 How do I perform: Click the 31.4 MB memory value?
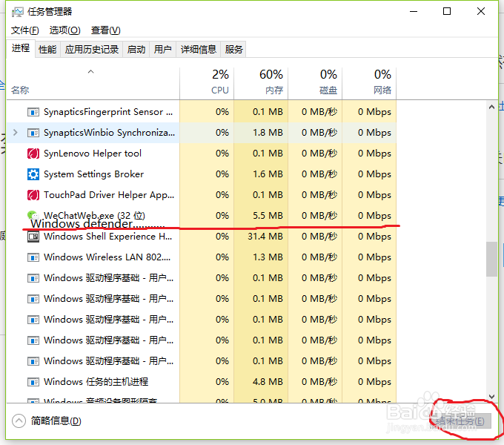pos(265,237)
